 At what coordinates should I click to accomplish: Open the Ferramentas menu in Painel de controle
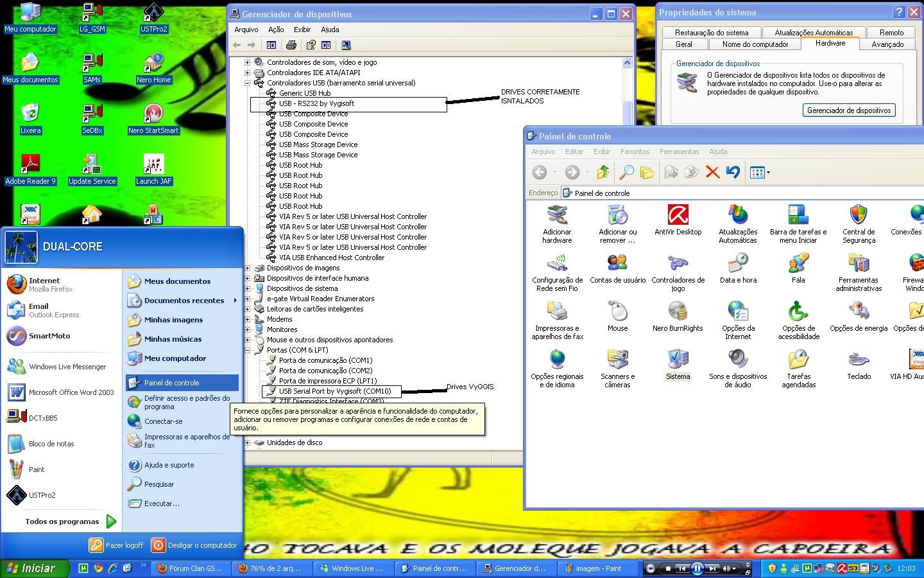point(679,152)
